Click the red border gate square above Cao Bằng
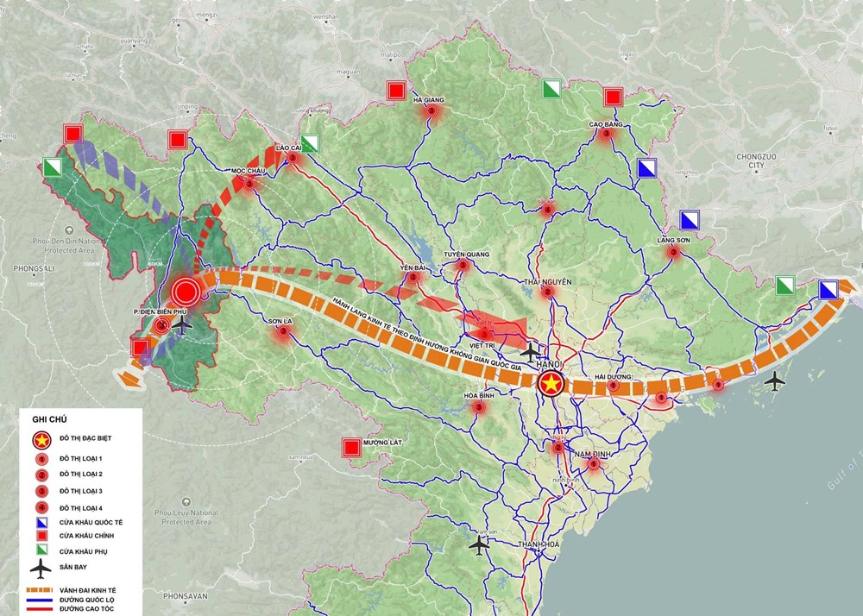Viewport: 863px width, 616px height. point(613,97)
